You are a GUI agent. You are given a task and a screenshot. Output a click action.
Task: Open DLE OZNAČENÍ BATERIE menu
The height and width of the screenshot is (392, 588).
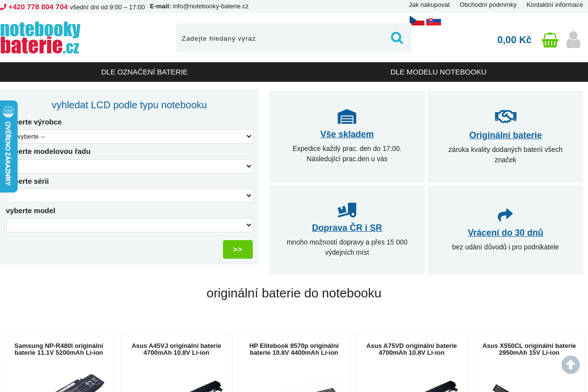click(x=145, y=72)
